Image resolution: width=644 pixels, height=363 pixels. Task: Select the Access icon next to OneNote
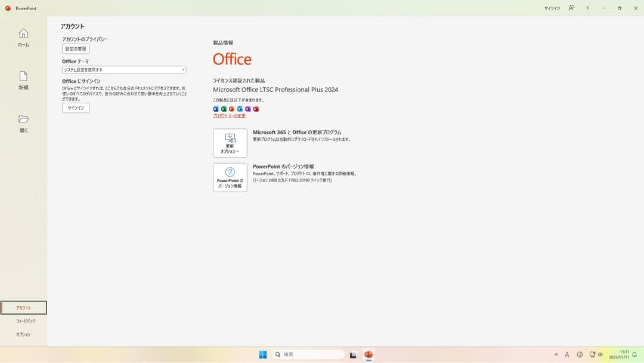(x=256, y=109)
